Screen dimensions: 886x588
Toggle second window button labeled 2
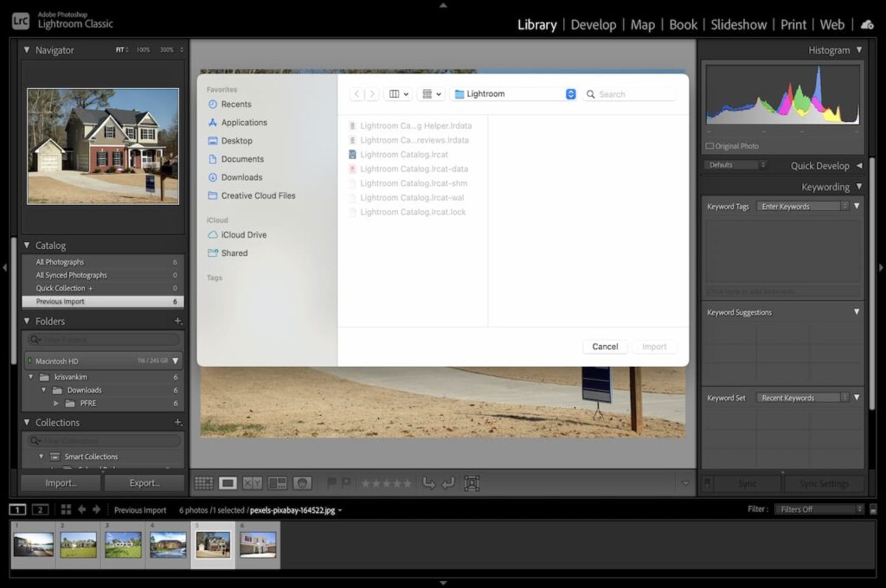click(40, 509)
